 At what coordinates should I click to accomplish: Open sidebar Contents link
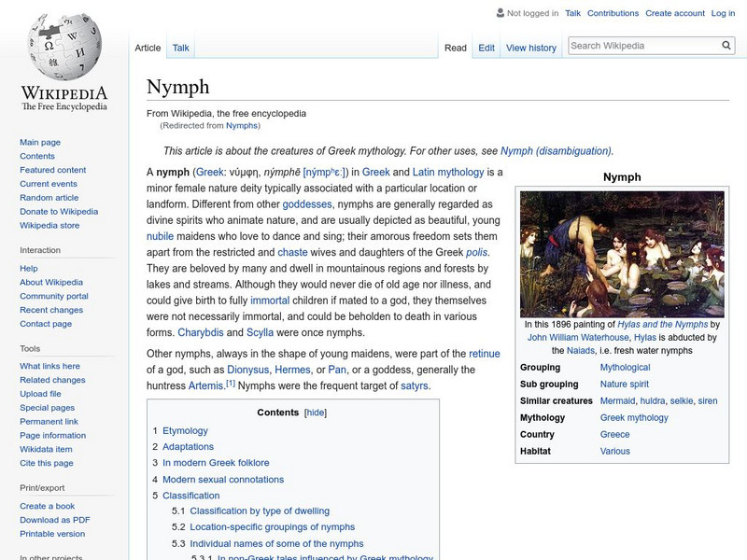[x=37, y=156]
